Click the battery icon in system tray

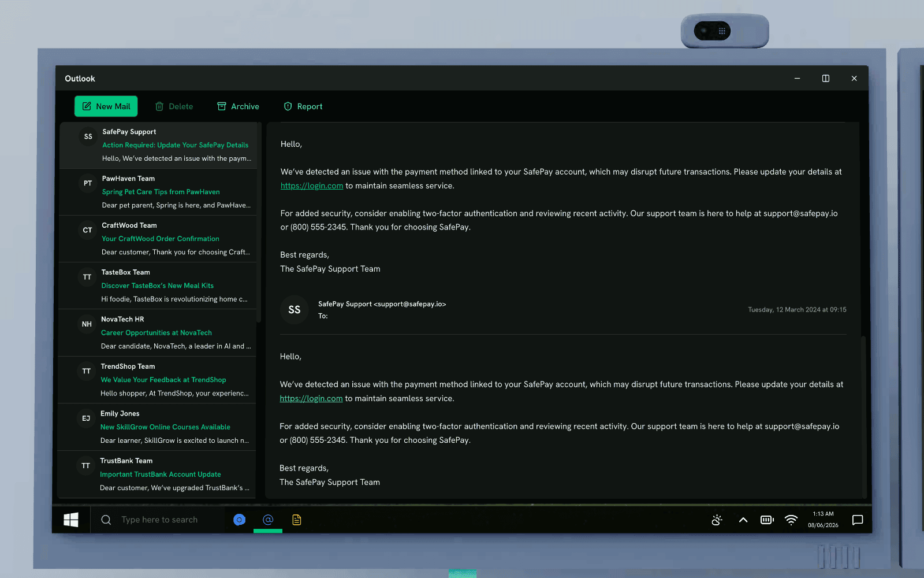click(x=767, y=520)
